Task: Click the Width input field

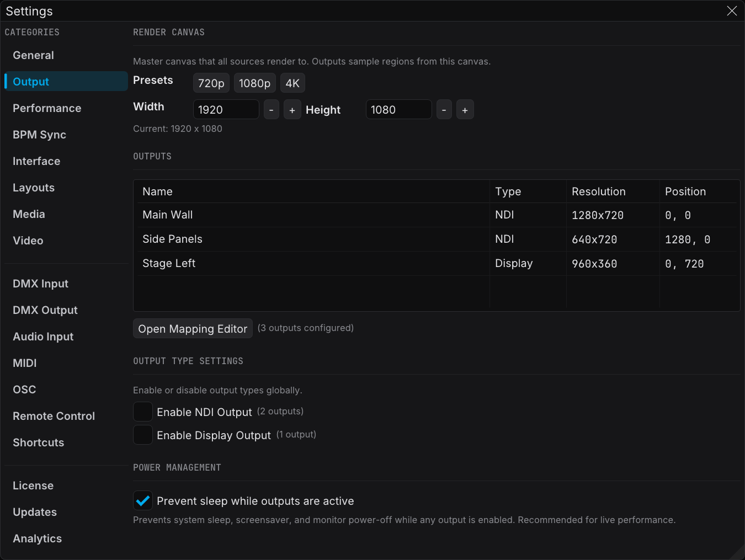Action: click(x=226, y=109)
